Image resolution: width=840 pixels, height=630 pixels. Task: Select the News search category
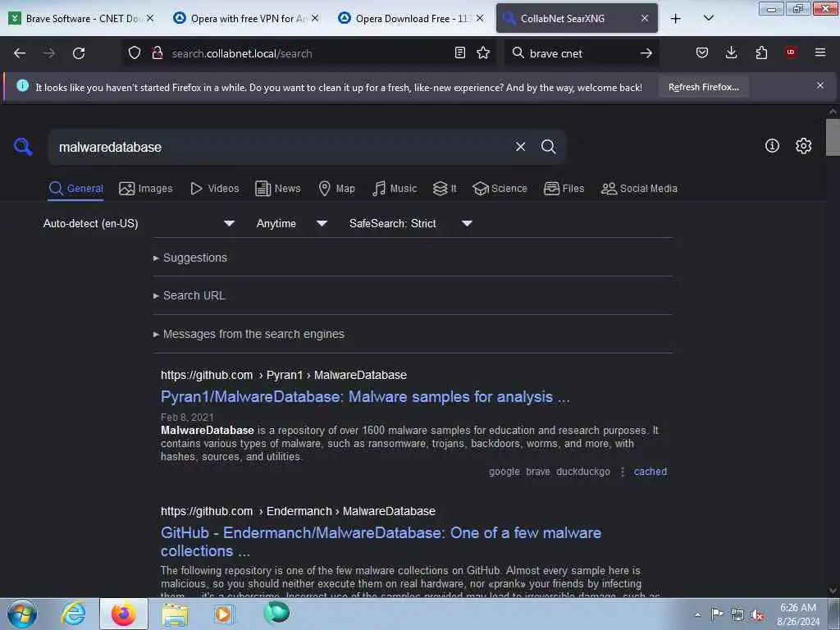coord(278,189)
